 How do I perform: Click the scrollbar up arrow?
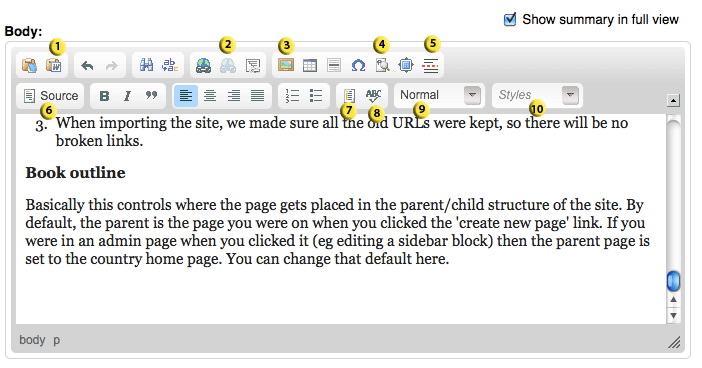click(673, 300)
